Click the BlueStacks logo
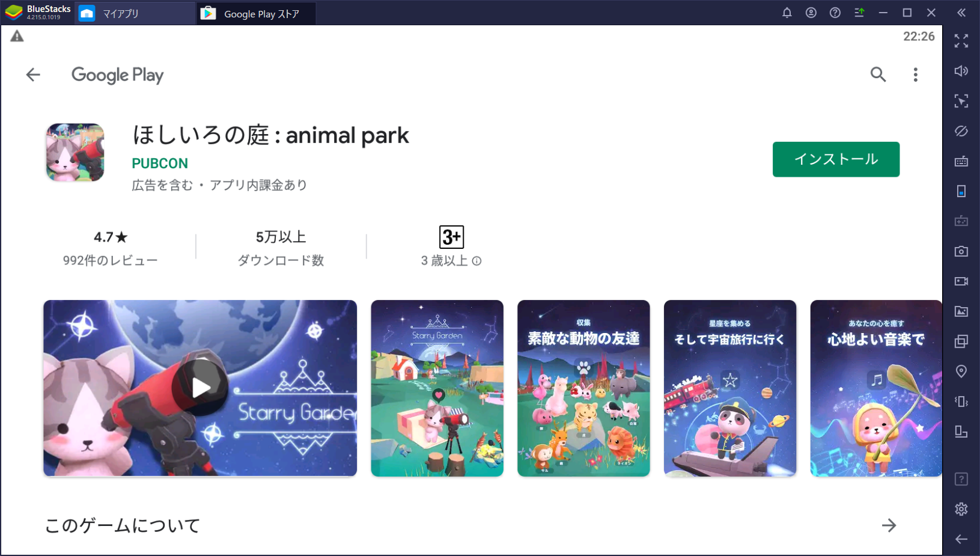The width and height of the screenshot is (980, 556). 14,13
